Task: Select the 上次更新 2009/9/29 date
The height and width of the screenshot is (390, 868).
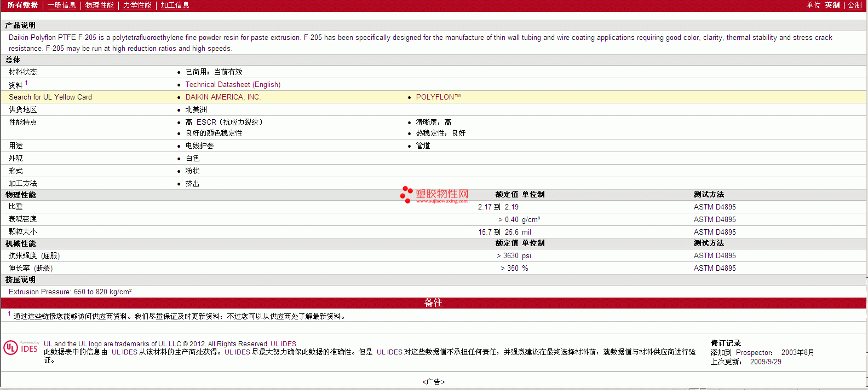Action: coord(746,362)
